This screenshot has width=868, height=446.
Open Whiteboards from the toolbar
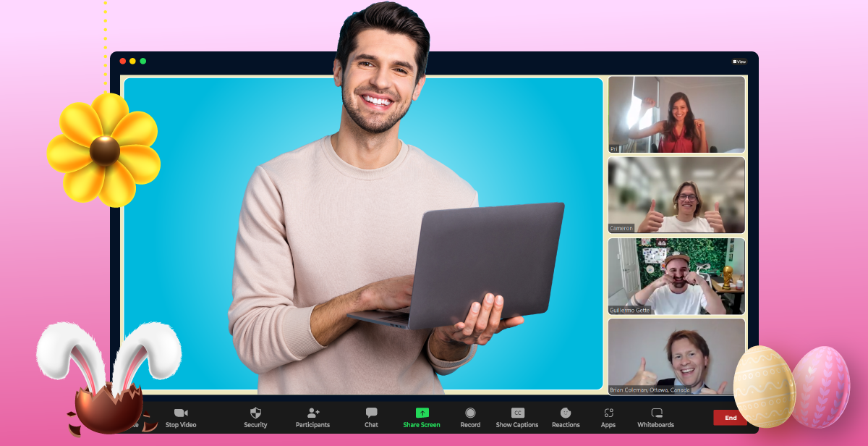(x=656, y=418)
